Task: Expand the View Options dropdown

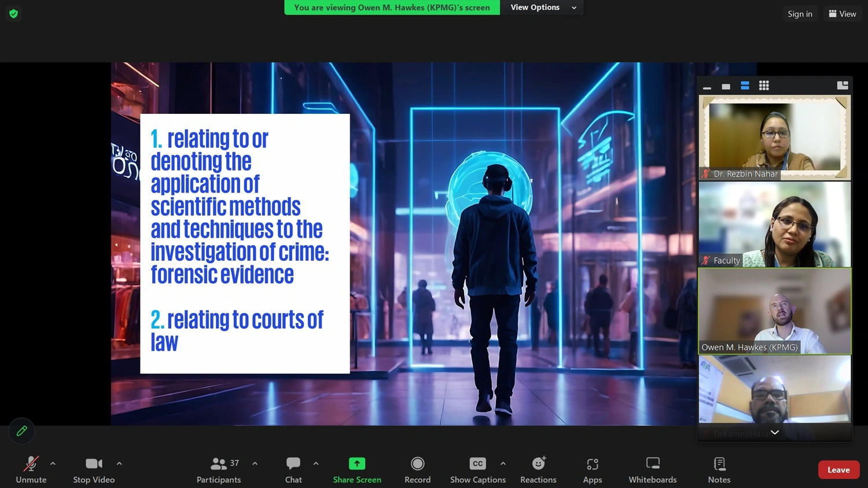Action: (x=542, y=8)
